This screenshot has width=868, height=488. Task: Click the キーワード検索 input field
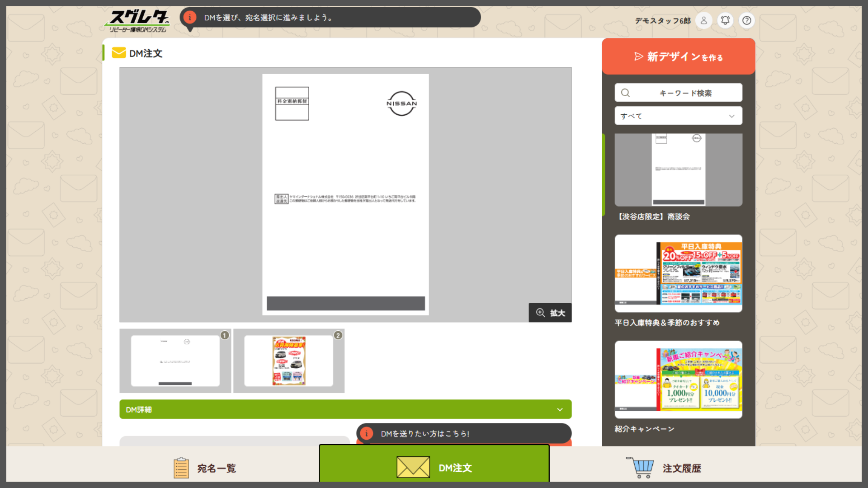(x=685, y=93)
